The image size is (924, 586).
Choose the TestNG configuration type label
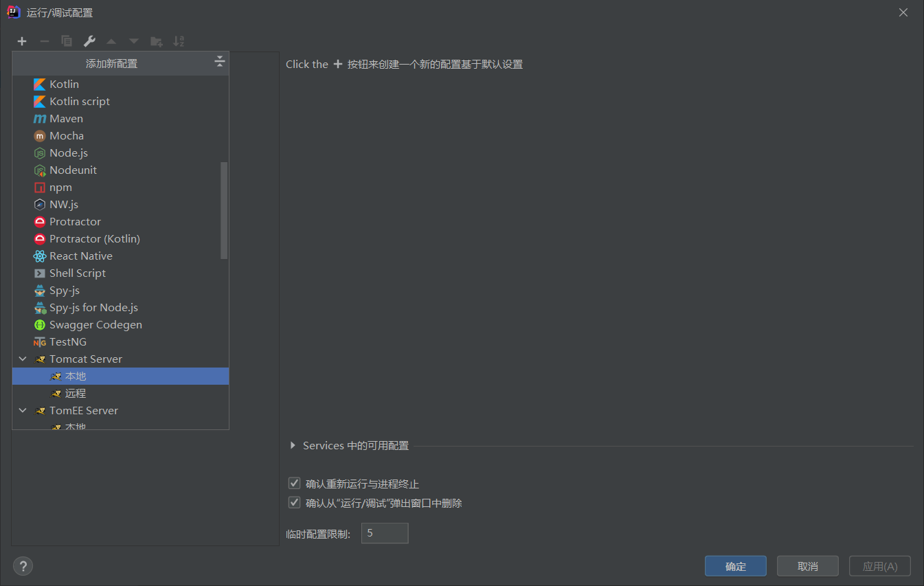click(x=68, y=341)
